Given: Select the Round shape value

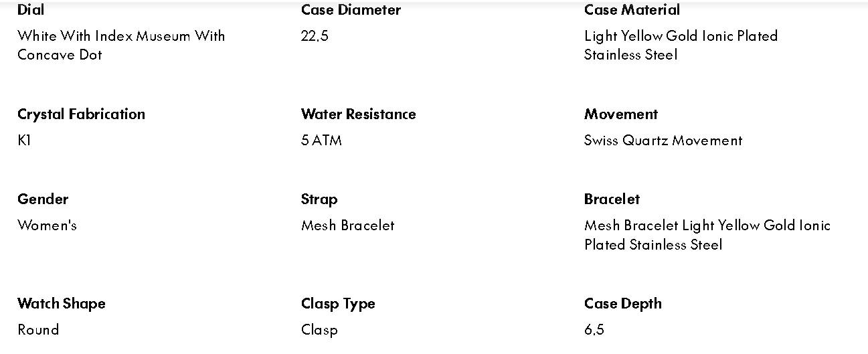Looking at the screenshot, I should [x=38, y=330].
